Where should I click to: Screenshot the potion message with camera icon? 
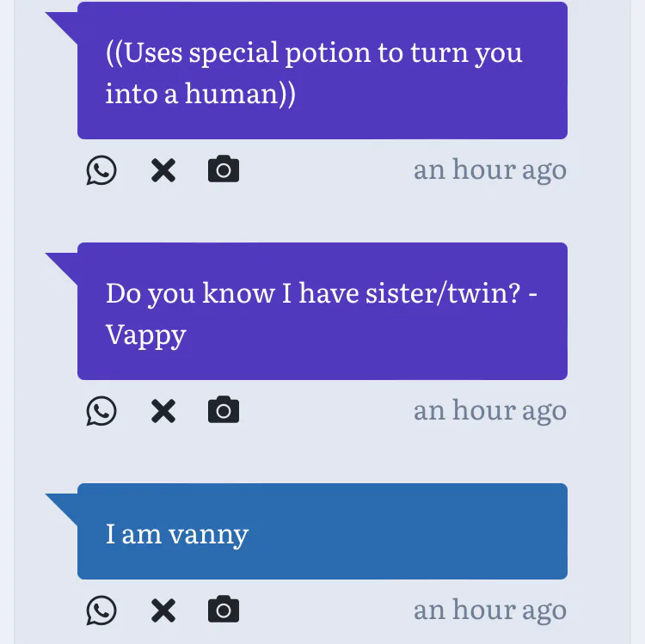(224, 170)
